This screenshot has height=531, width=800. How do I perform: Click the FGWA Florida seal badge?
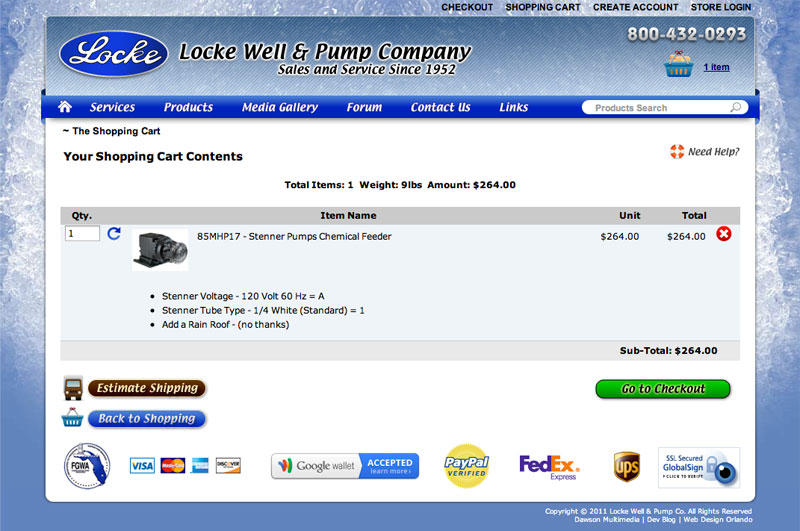click(x=87, y=465)
